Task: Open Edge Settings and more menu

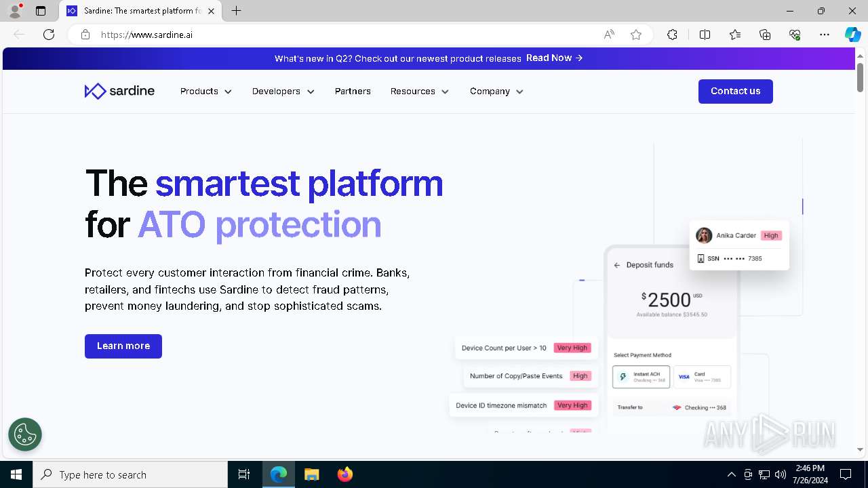Action: pos(825,35)
